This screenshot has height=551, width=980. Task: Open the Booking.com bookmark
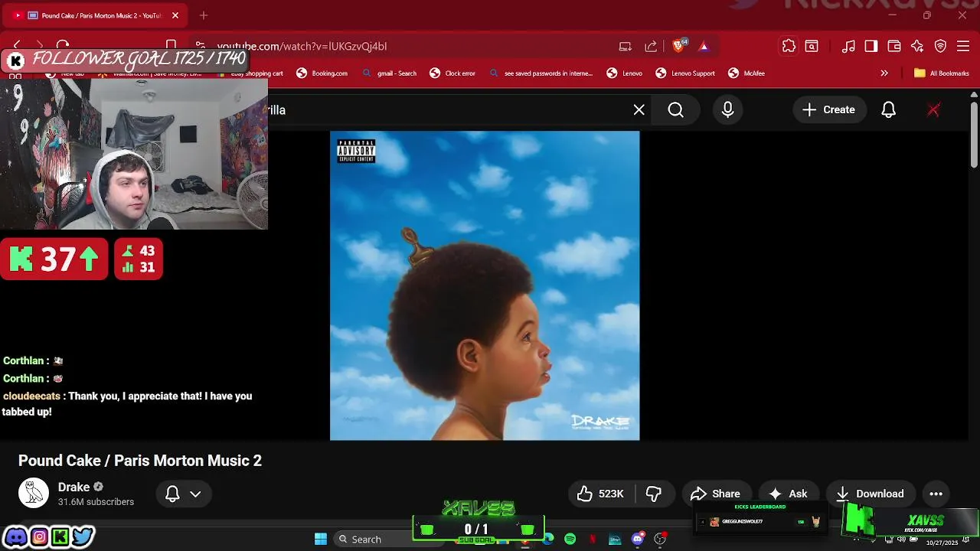[x=322, y=73]
